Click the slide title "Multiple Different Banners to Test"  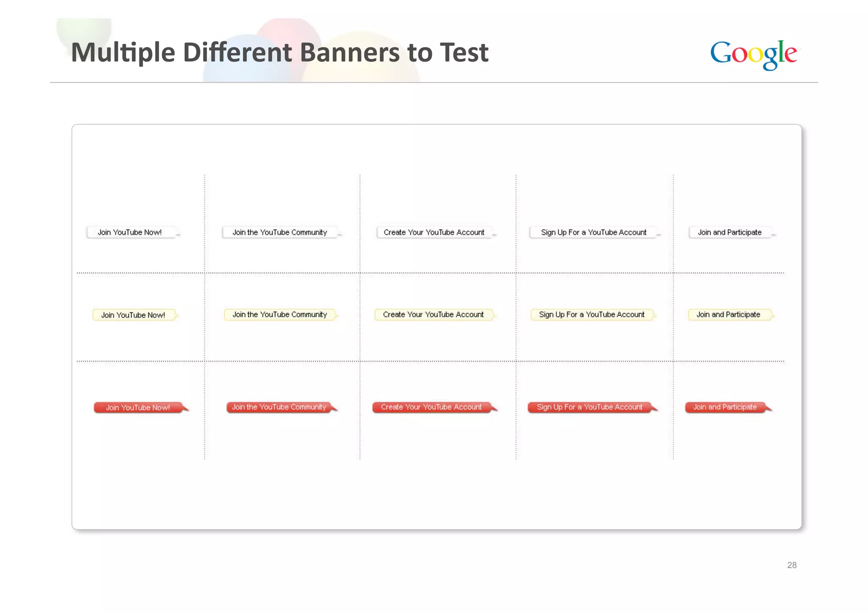click(x=280, y=53)
